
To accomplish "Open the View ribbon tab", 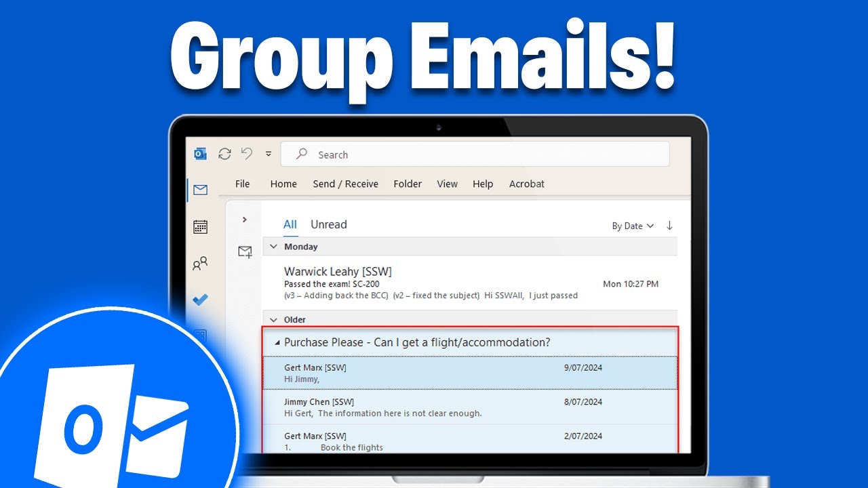I will point(447,184).
